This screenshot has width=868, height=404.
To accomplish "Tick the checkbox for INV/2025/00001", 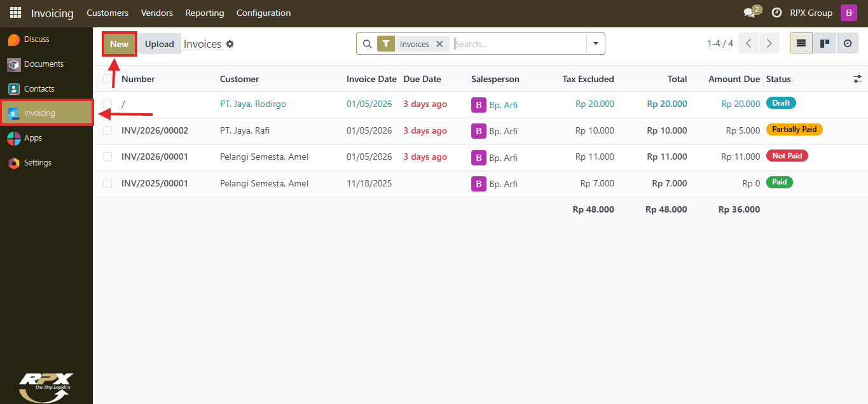I will click(x=107, y=183).
